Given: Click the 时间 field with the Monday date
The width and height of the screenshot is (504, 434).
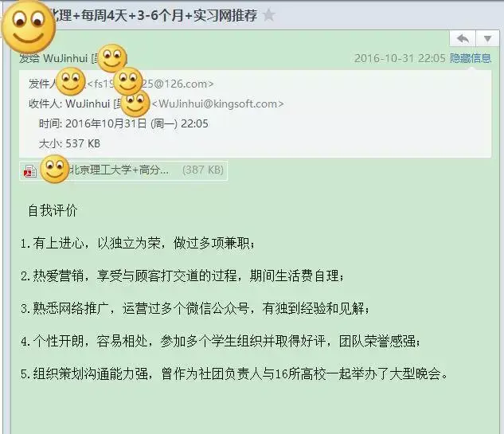Looking at the screenshot, I should (x=123, y=123).
